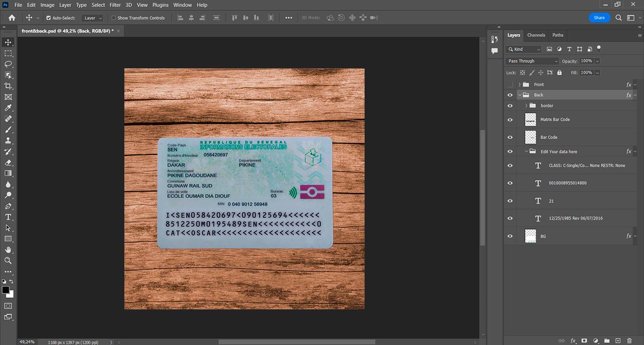Select the Zoom tool
Image resolution: width=644 pixels, height=345 pixels.
pyautogui.click(x=8, y=260)
